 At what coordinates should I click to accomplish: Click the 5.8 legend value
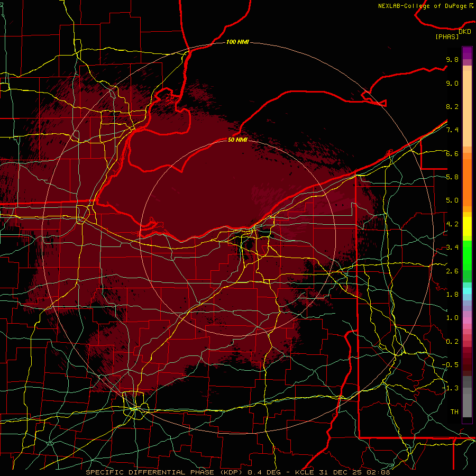point(452,177)
